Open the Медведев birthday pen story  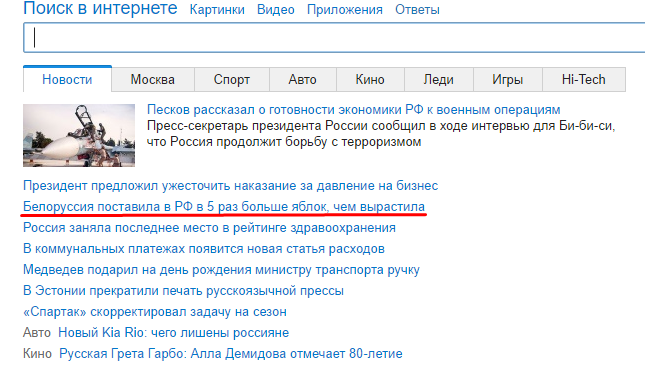point(221,269)
